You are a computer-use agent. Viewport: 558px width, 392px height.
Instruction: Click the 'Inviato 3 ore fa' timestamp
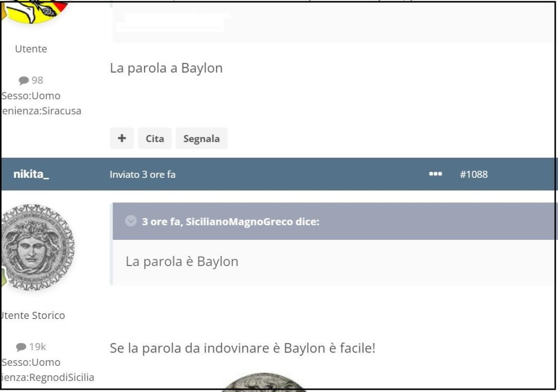click(142, 175)
